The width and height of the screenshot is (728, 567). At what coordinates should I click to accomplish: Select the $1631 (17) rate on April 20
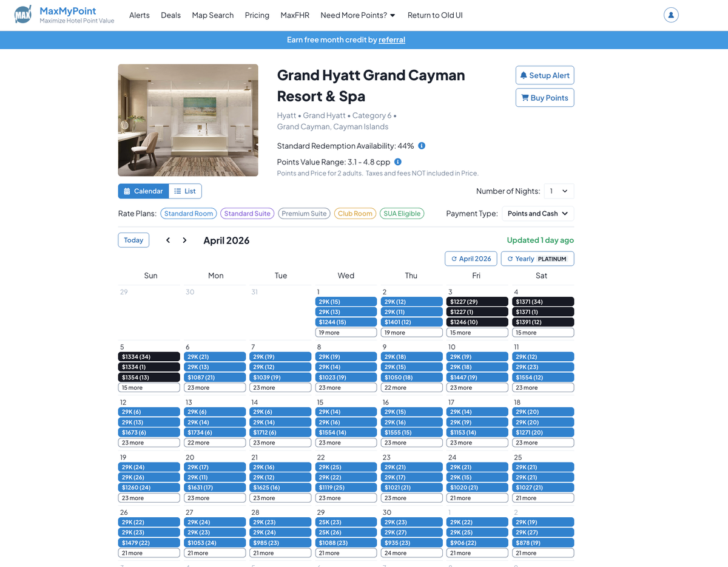(215, 488)
